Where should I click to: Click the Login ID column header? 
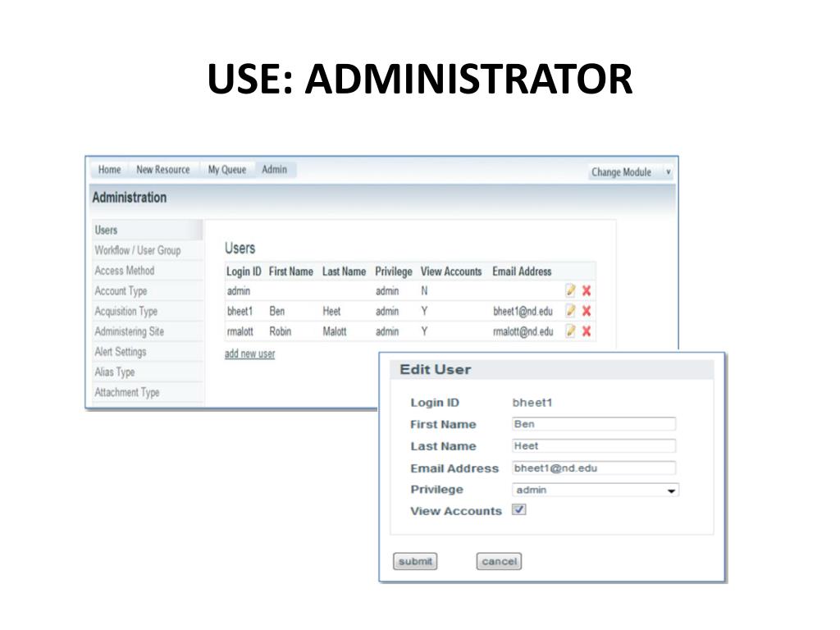point(244,272)
